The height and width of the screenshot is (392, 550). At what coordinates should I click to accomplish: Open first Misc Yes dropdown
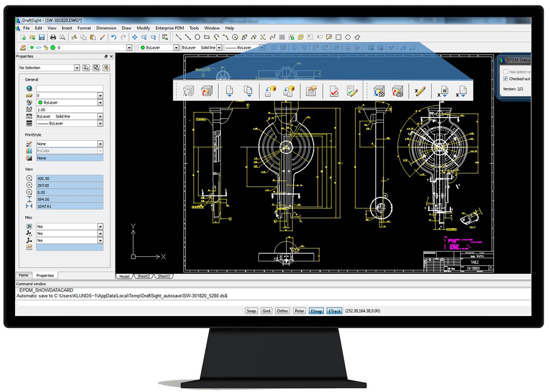click(x=100, y=226)
